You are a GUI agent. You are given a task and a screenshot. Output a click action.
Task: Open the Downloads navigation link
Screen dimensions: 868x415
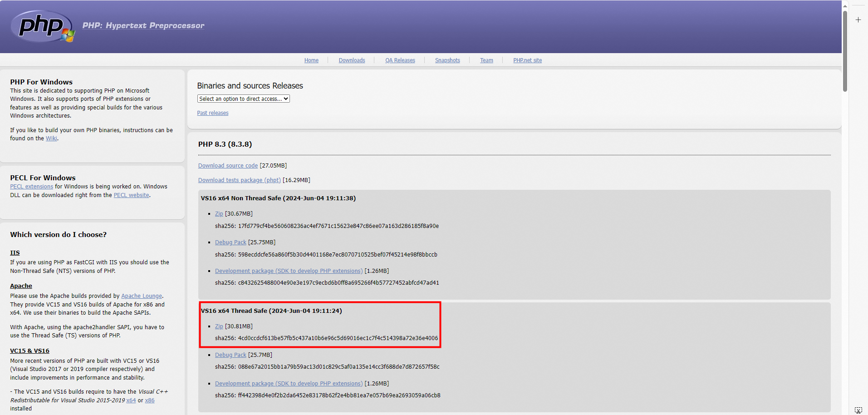coord(352,60)
